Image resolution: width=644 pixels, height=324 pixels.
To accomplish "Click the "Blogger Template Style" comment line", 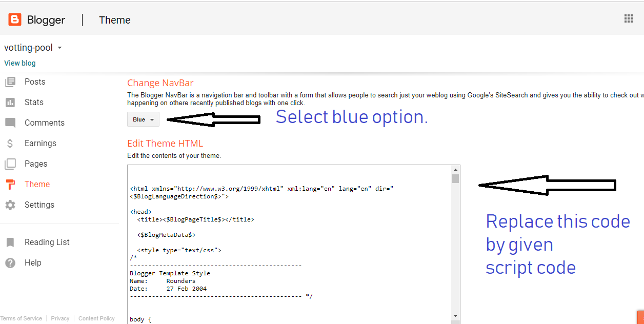I will point(170,273).
